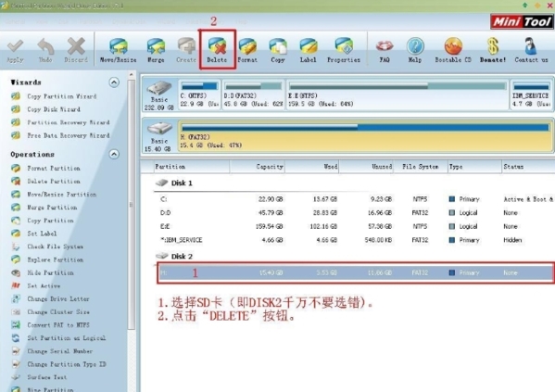Launch Free Data Recovery Wizard
This screenshot has width=555, height=392.
pos(60,135)
